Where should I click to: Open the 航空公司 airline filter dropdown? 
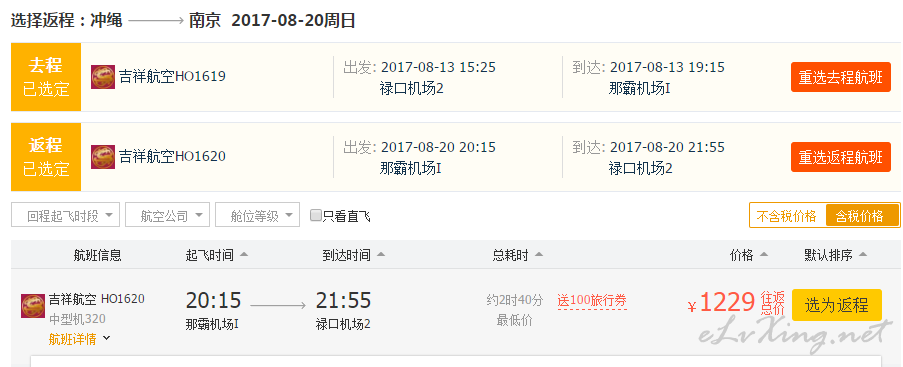tap(168, 215)
